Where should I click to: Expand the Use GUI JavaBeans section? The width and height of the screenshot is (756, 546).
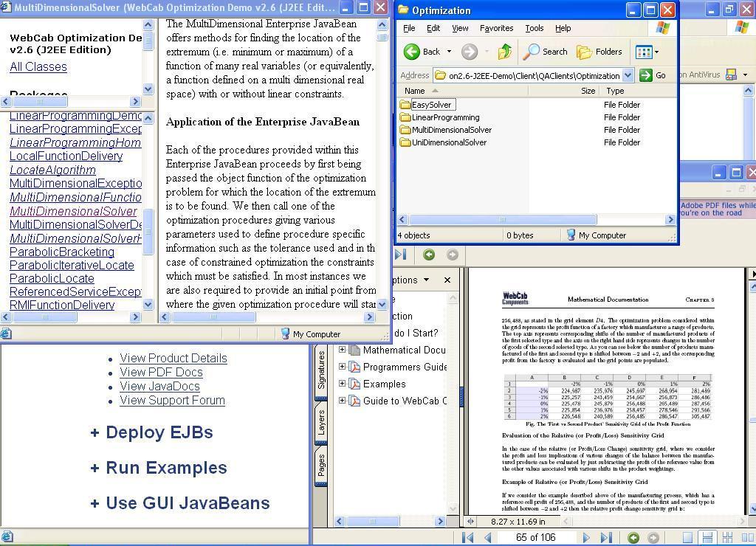[180, 503]
